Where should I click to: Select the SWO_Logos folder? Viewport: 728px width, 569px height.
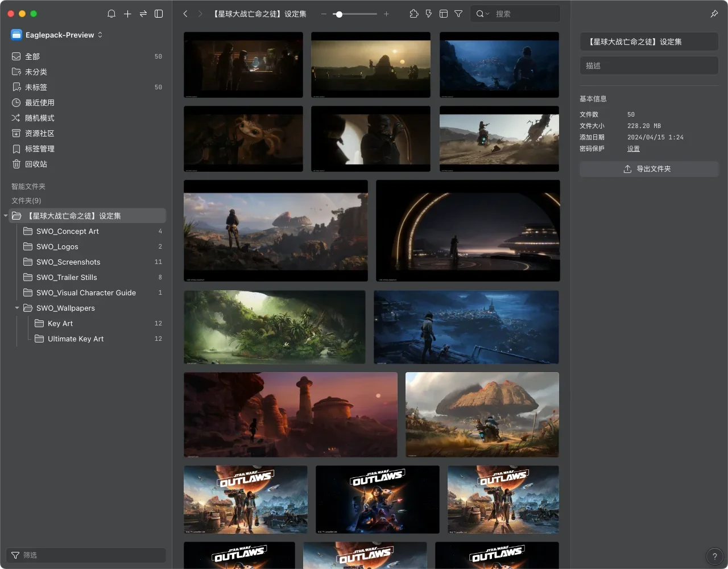coord(86,246)
